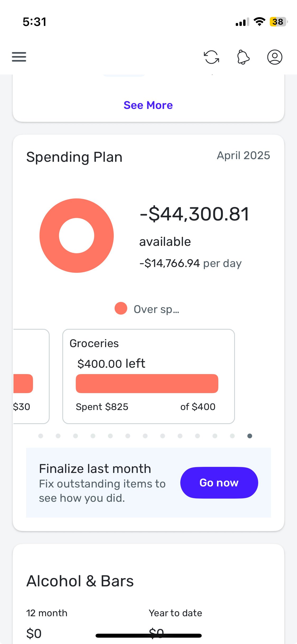Viewport: 297px width, 644px height.
Task: Open the hamburger navigation menu
Action: (x=19, y=57)
